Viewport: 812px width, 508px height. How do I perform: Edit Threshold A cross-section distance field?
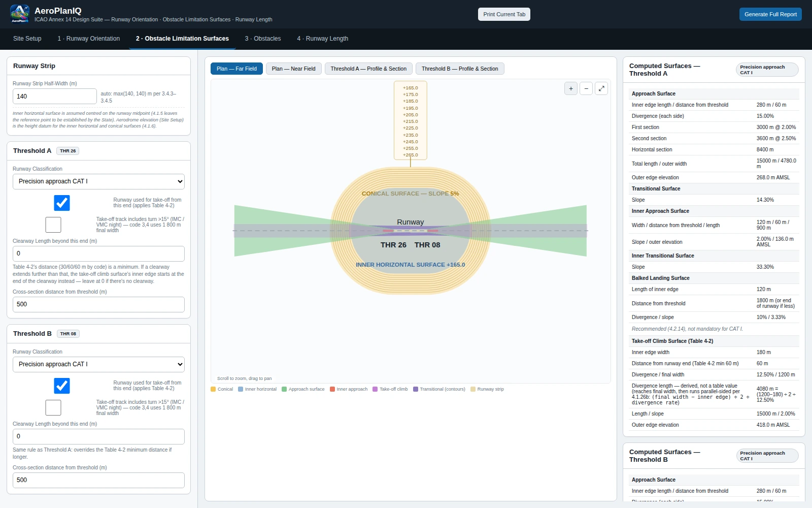click(x=98, y=304)
